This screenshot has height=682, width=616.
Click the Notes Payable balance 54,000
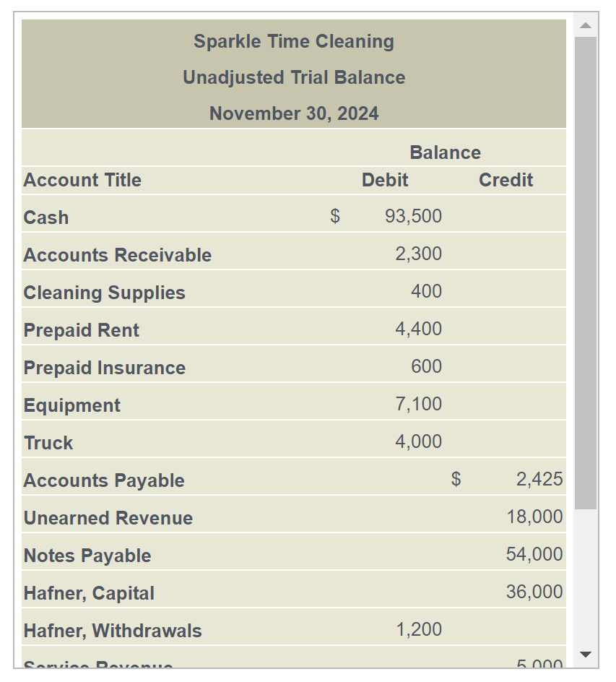pos(537,554)
